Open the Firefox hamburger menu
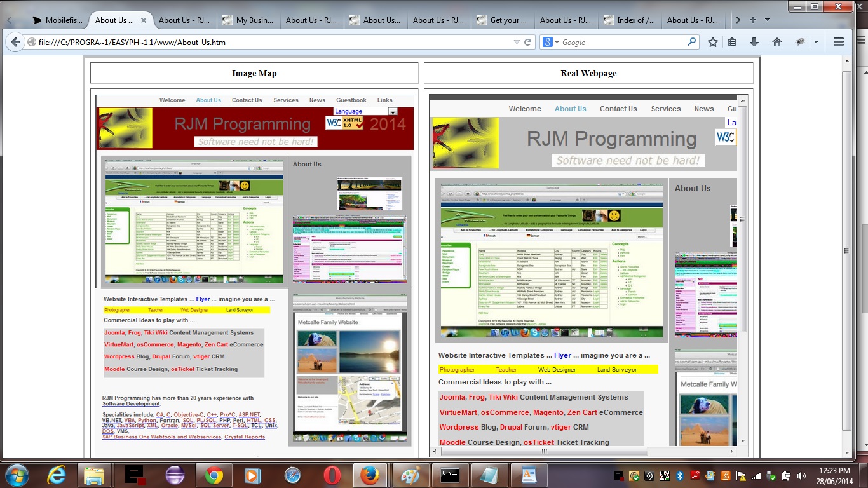868x488 pixels. (x=838, y=42)
